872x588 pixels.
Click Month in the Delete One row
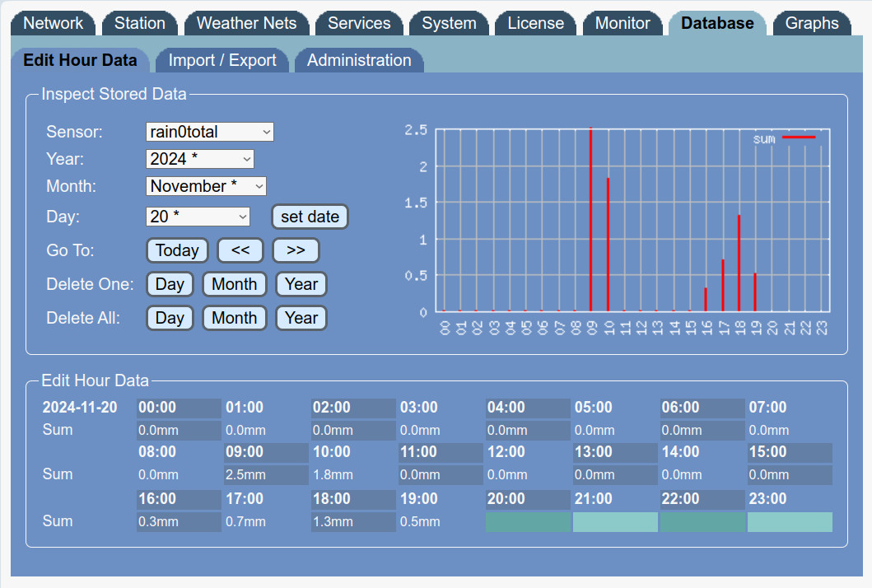tap(234, 284)
